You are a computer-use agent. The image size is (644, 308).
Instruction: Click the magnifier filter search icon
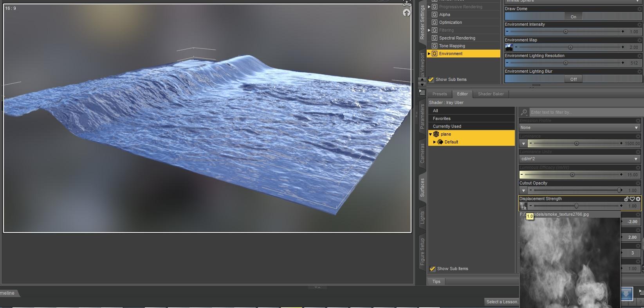524,112
